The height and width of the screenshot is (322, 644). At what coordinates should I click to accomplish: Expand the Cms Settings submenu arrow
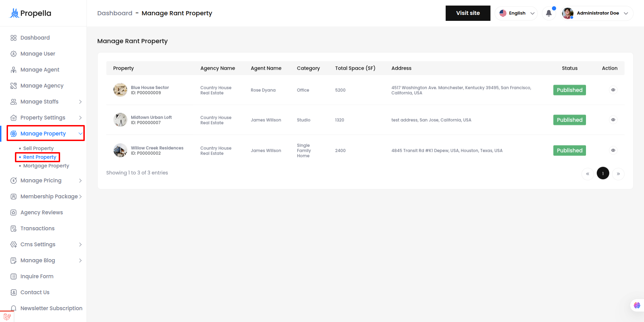point(80,245)
